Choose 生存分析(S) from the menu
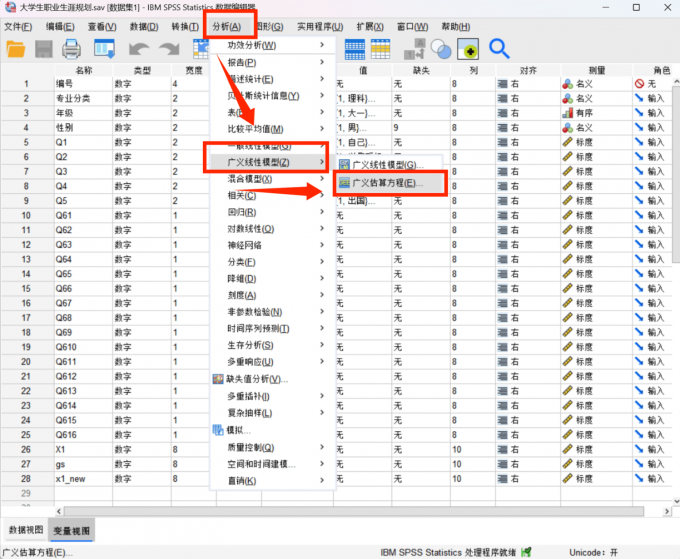Image resolution: width=680 pixels, height=559 pixels. click(250, 345)
